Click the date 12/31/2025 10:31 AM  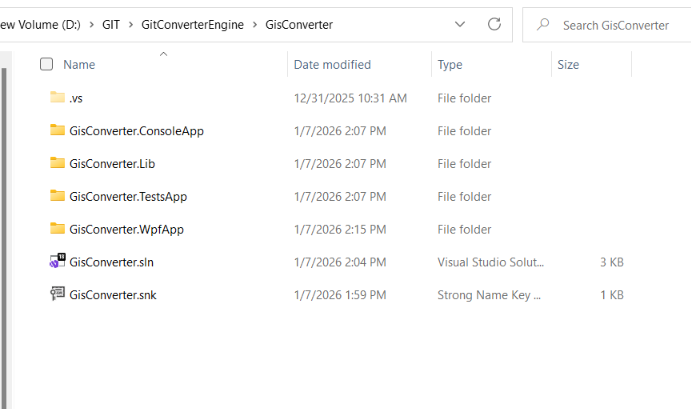(350, 98)
